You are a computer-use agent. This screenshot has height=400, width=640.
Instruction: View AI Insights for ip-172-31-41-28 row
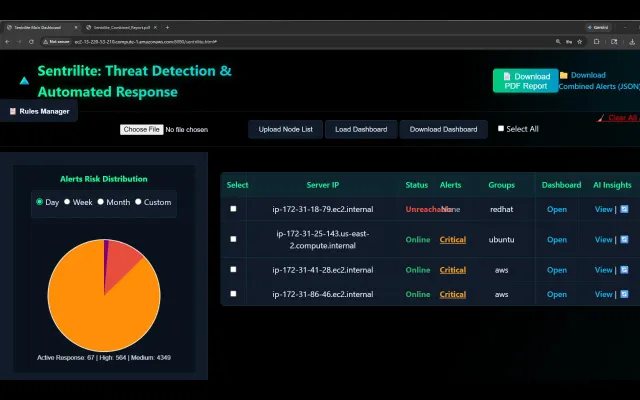pos(603,270)
